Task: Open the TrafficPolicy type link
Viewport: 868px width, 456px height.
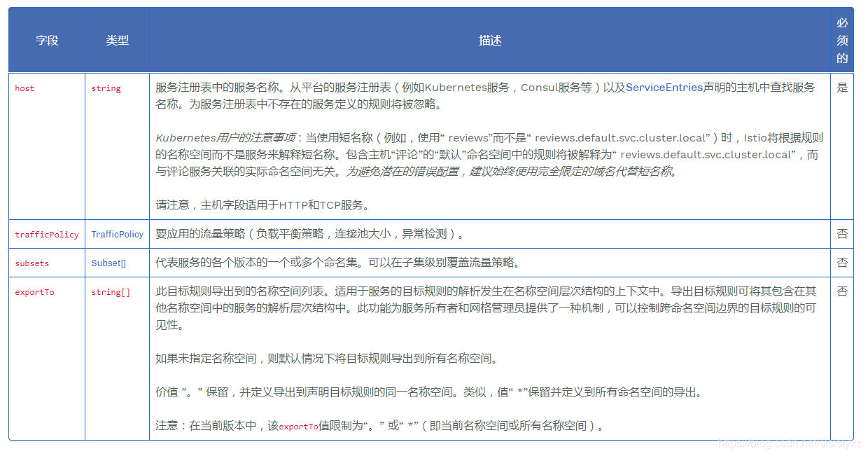Action: click(116, 234)
